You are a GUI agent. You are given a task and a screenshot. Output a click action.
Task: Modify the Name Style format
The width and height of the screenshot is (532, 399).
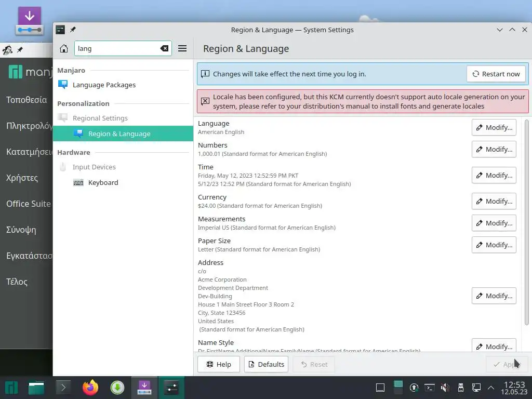click(494, 345)
